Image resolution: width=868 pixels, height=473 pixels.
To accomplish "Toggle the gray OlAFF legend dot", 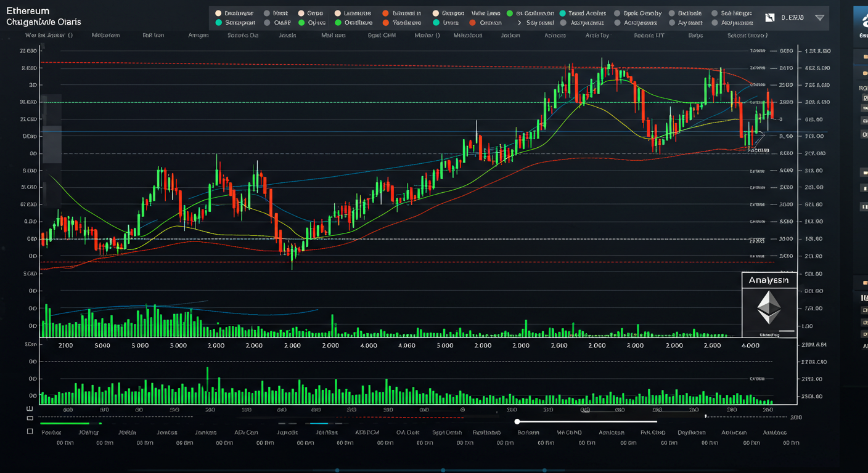I will coord(268,23).
